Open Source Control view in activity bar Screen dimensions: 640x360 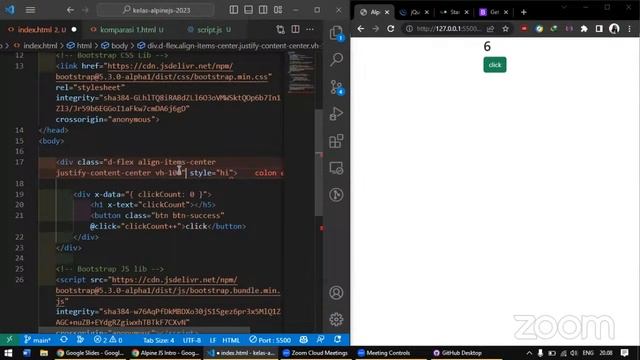[336, 87]
